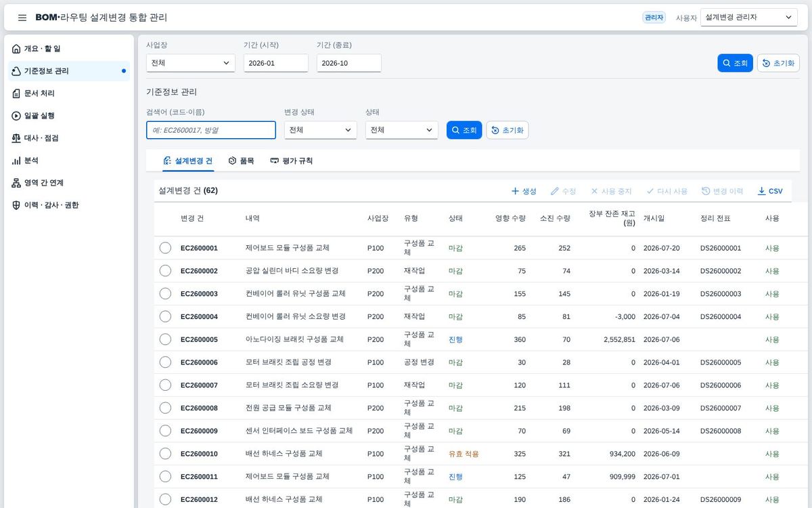Select radio for row EC2600008

coord(165,408)
